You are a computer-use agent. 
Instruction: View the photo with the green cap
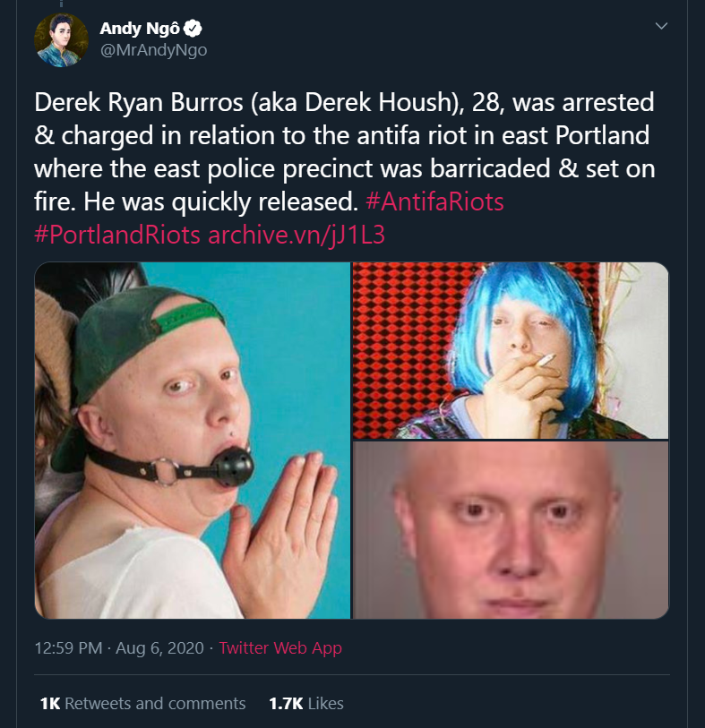coord(193,441)
